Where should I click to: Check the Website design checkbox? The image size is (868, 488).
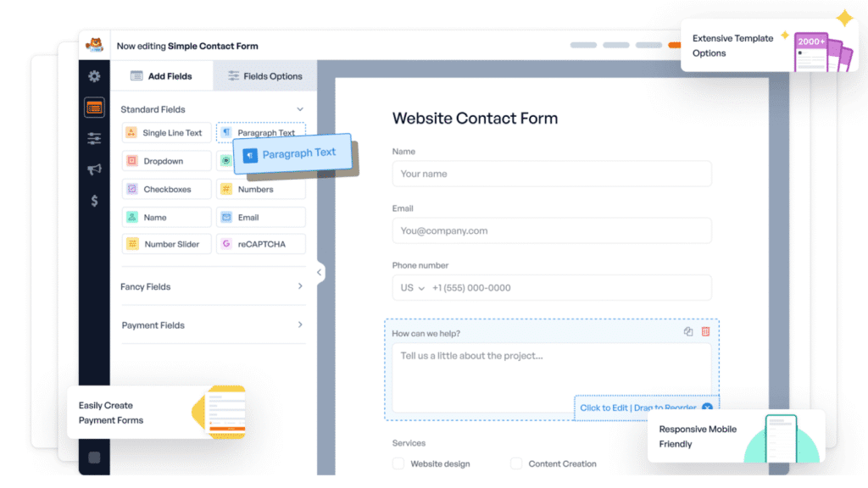tap(398, 463)
